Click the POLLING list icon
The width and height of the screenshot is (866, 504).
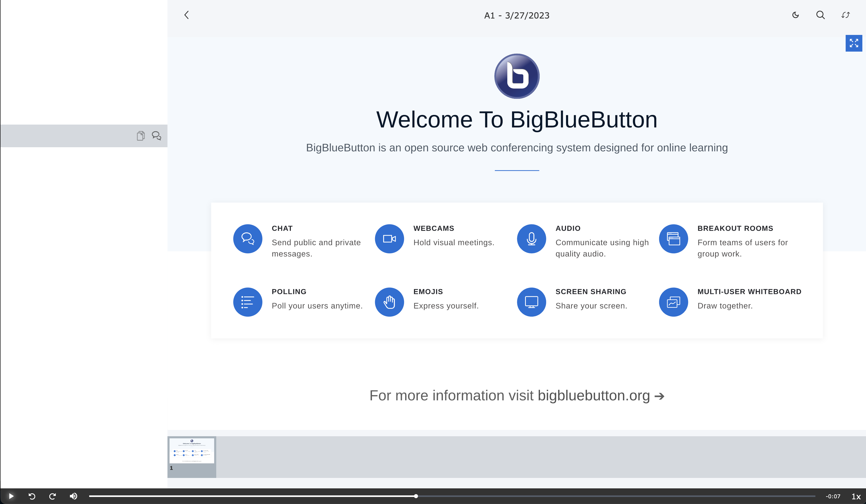pyautogui.click(x=248, y=302)
